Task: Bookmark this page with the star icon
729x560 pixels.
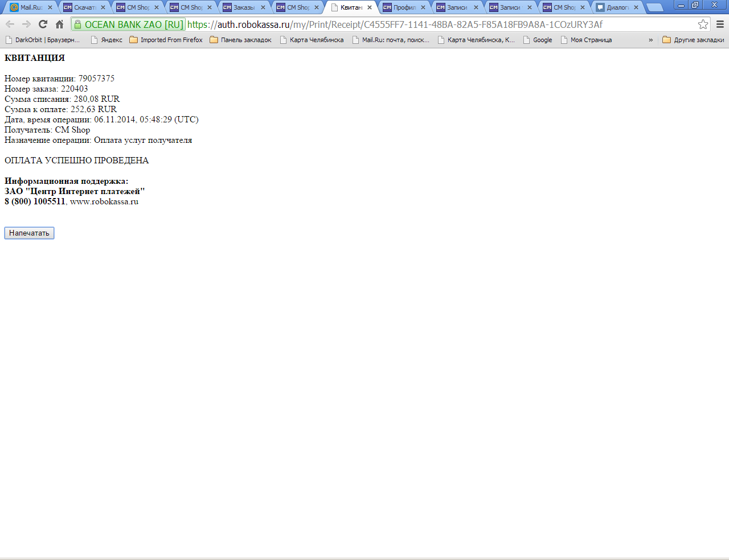Action: tap(703, 24)
